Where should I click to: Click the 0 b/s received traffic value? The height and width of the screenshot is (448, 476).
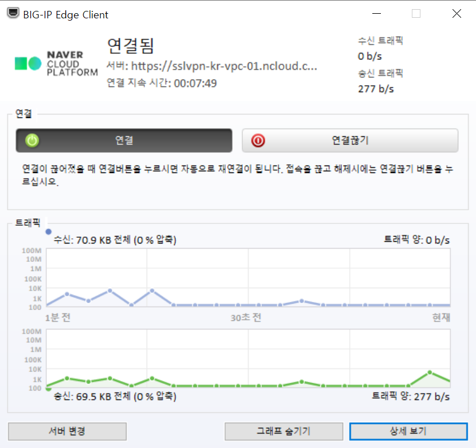pyautogui.click(x=370, y=56)
